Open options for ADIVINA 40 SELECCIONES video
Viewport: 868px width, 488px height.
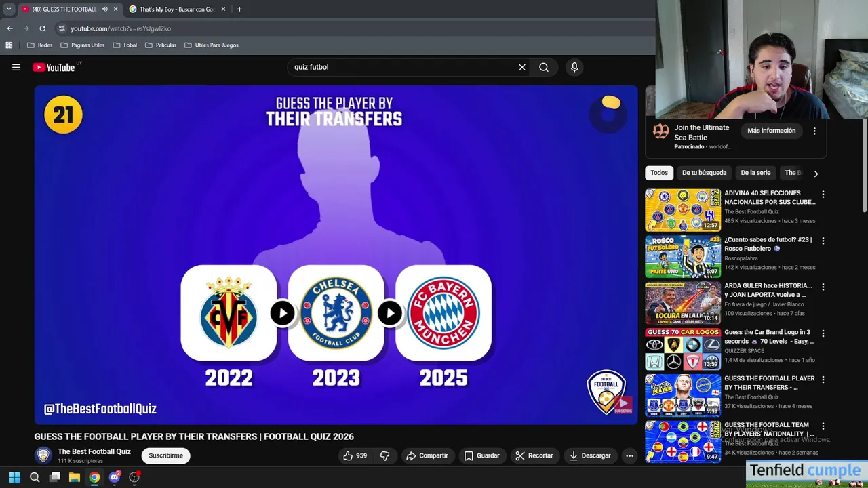(x=823, y=195)
